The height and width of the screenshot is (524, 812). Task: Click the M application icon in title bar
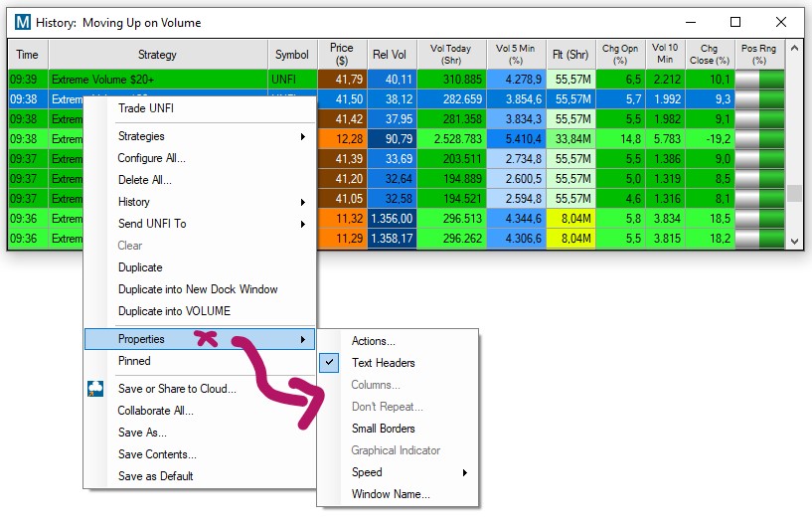pos(22,22)
